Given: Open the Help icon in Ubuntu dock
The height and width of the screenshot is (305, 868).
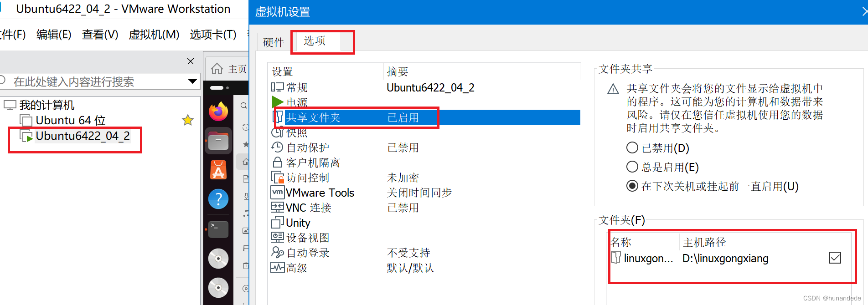Looking at the screenshot, I should click(218, 199).
